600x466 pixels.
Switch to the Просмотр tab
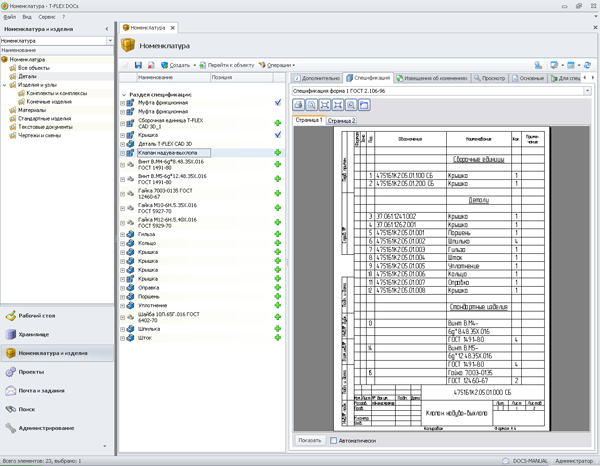pos(490,78)
